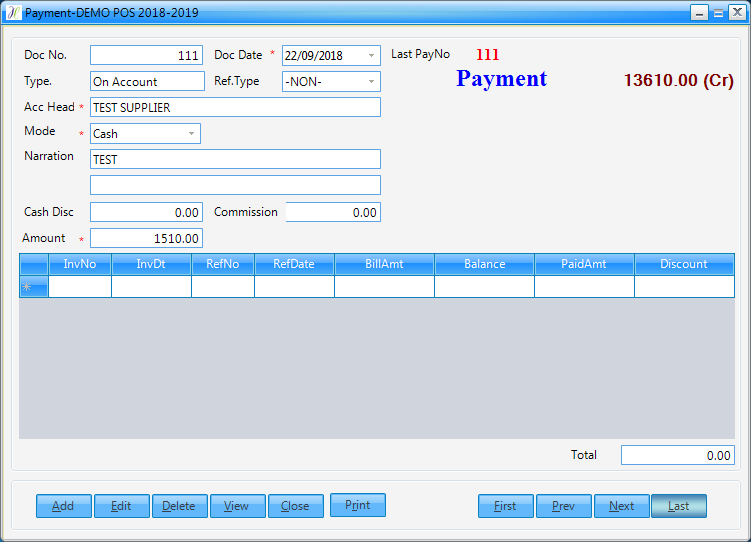Click the Delete button
This screenshot has height=542, width=751.
pos(179,506)
